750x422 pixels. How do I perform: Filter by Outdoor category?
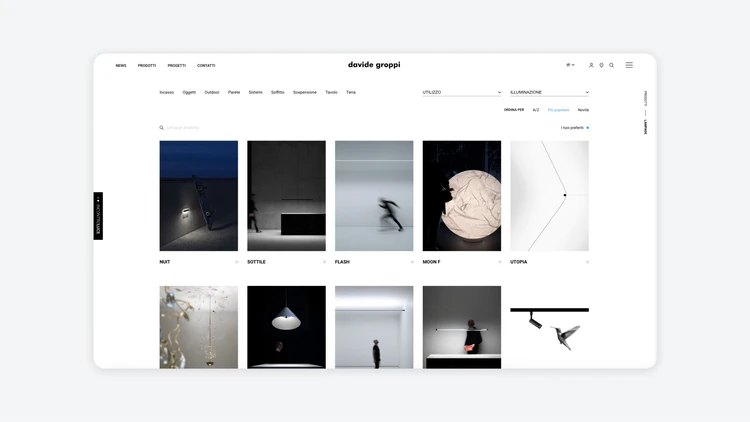click(212, 92)
